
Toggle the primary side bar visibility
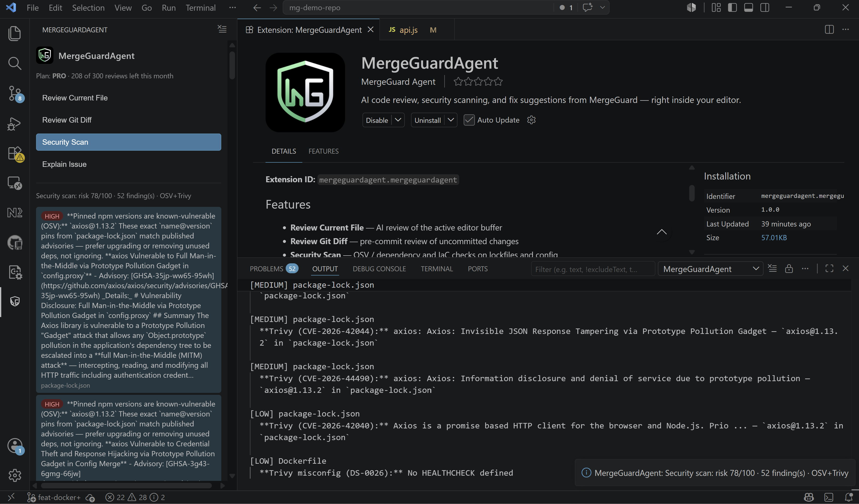(732, 7)
